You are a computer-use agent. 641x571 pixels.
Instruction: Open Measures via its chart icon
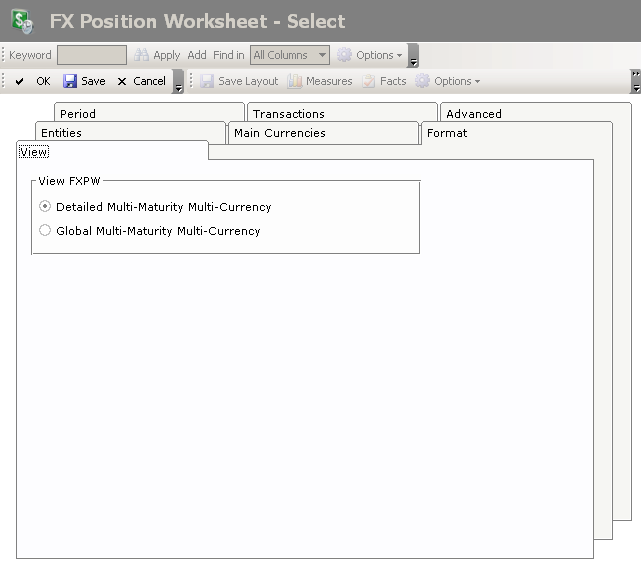[x=295, y=81]
